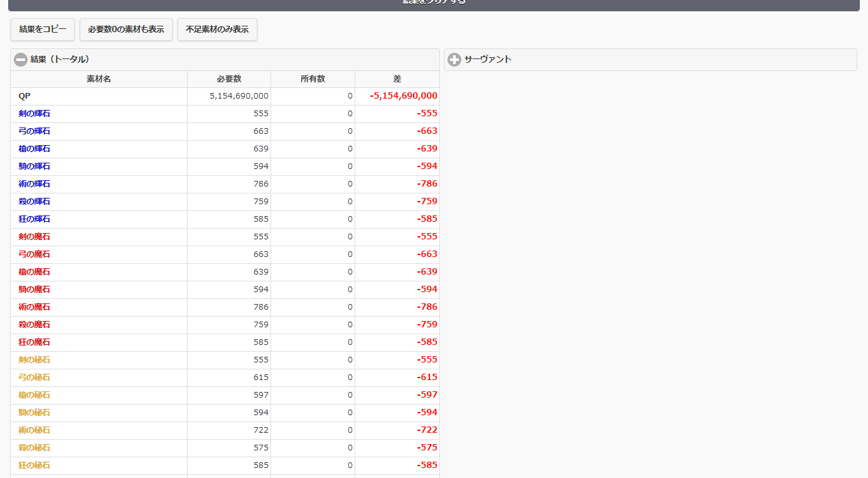Click the 素材名 column header

tap(99, 79)
